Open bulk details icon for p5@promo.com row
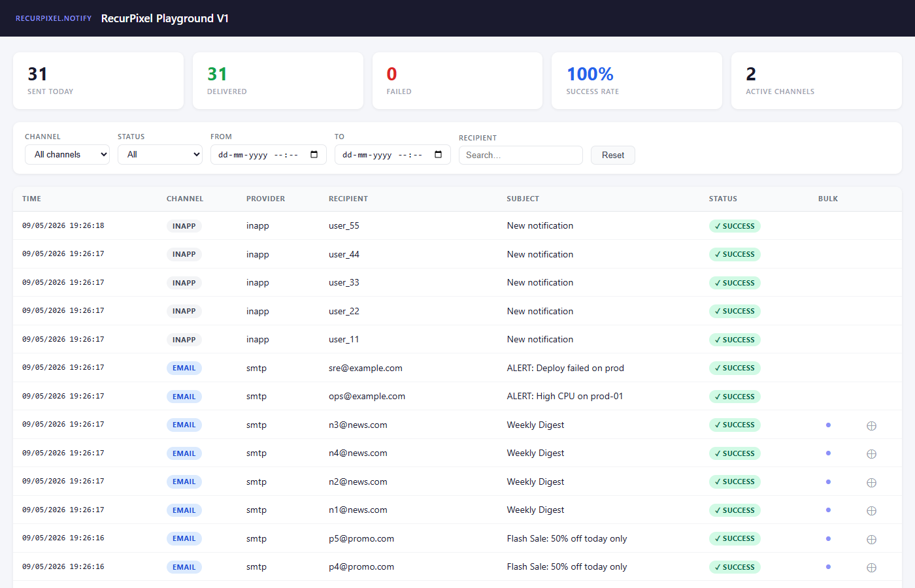Image resolution: width=915 pixels, height=588 pixels. (871, 540)
